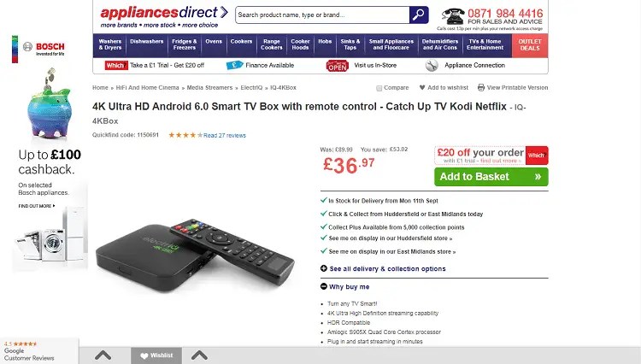Click the Add to wishlist heart icon
The height and width of the screenshot is (364, 641).
tap(422, 87)
